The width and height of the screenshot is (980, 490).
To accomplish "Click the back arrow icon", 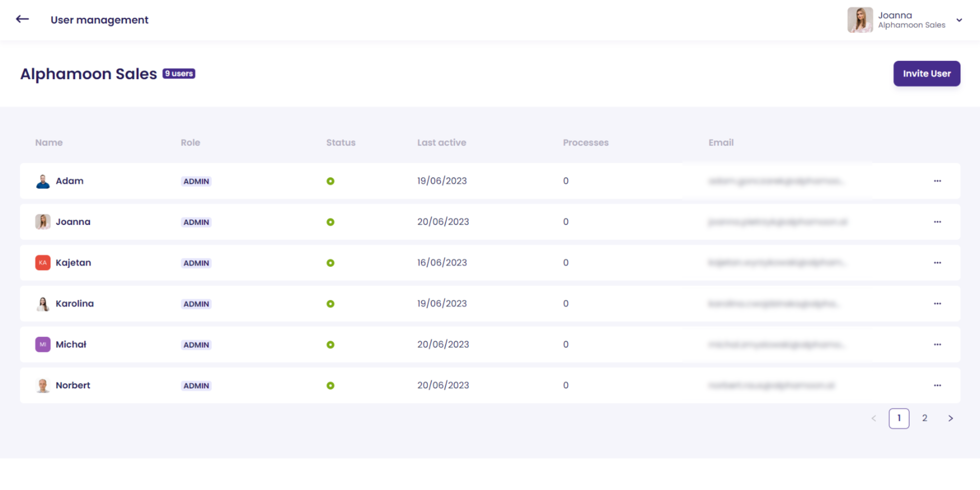I will tap(22, 19).
